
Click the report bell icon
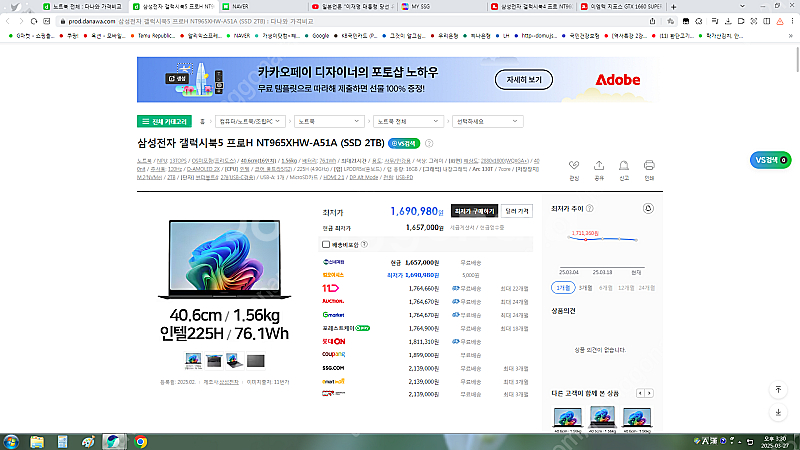623,165
